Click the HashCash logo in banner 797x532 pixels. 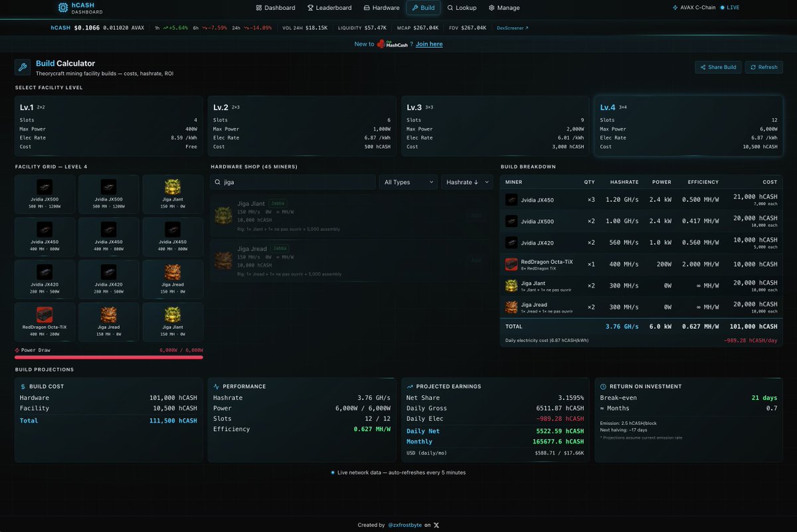coord(392,44)
